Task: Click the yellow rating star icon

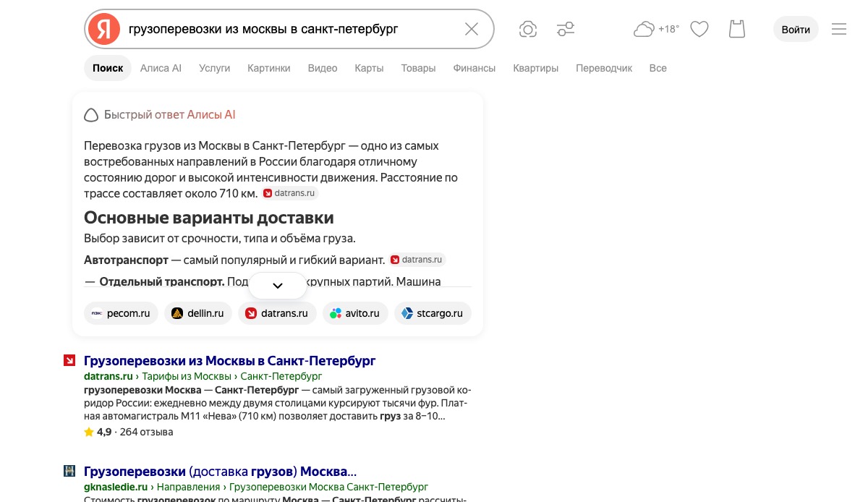Action: (89, 432)
